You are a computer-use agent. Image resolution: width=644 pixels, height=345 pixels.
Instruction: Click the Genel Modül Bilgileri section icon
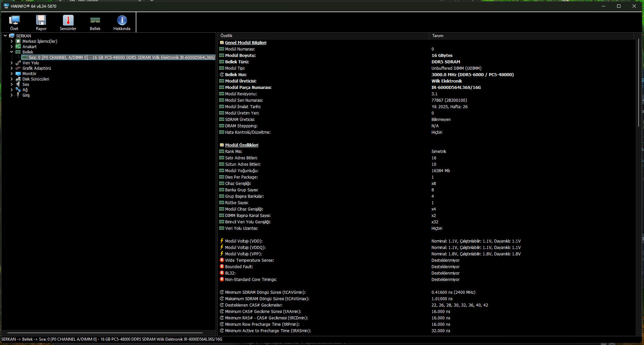click(222, 42)
